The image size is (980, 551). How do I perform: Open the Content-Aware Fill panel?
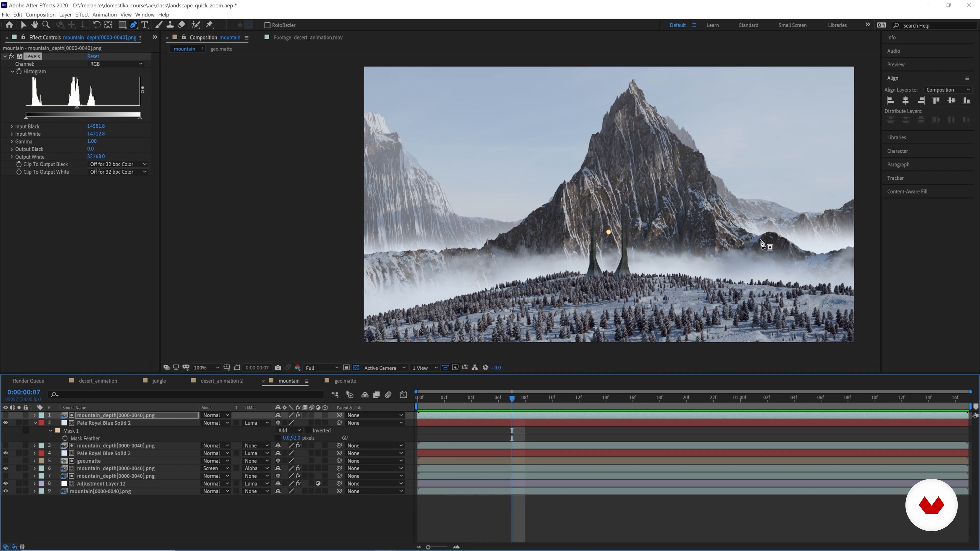coord(907,191)
